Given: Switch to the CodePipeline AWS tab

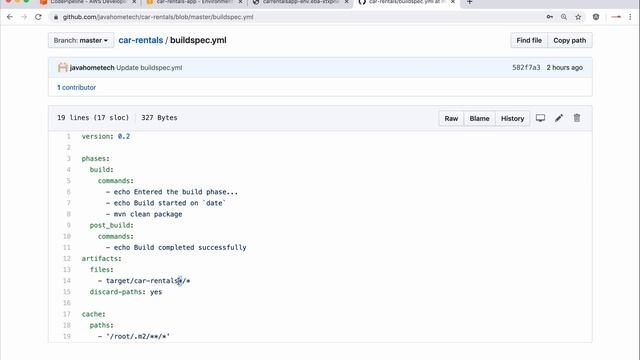Looking at the screenshot, I should click(x=88, y=2).
